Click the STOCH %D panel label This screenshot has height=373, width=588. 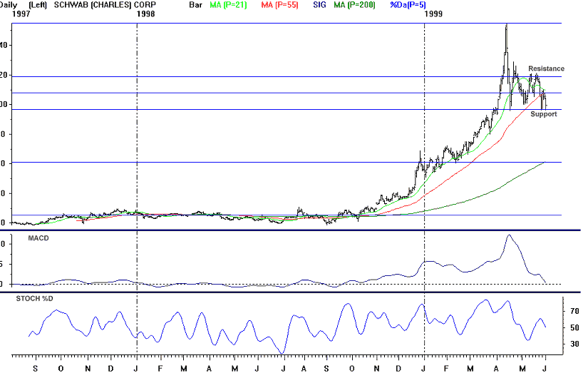[x=34, y=299]
